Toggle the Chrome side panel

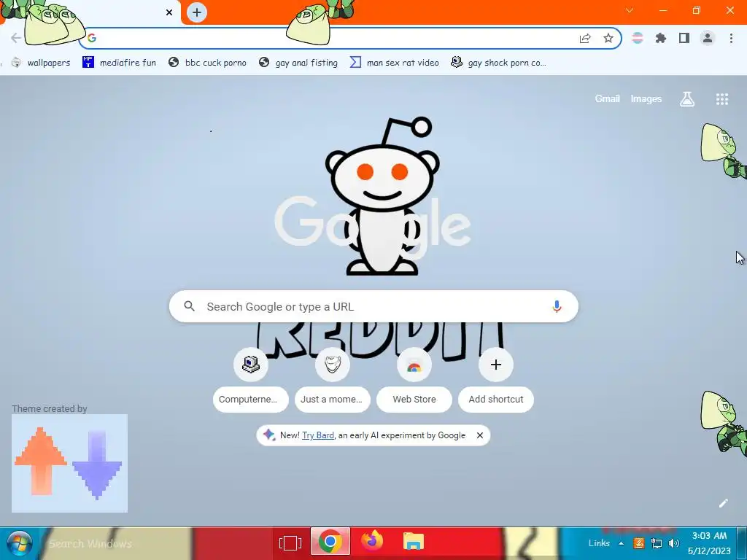point(684,38)
